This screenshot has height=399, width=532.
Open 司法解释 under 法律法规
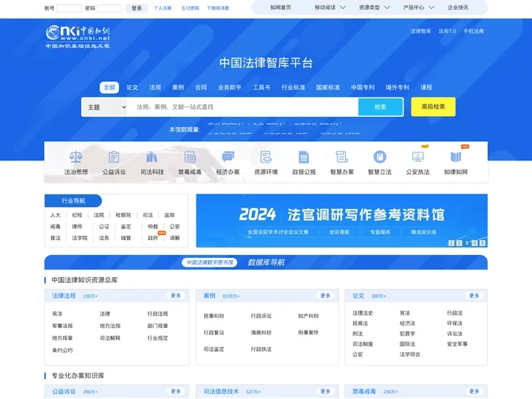click(x=110, y=338)
